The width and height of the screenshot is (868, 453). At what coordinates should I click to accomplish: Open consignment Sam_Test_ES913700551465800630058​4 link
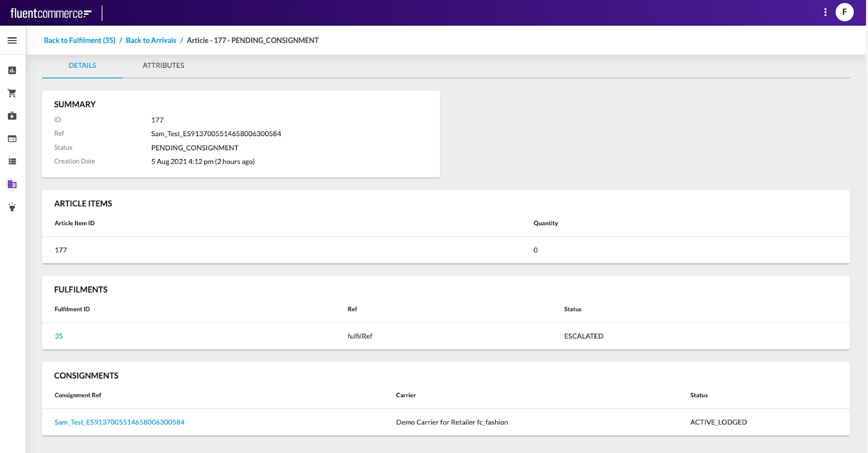coord(119,423)
